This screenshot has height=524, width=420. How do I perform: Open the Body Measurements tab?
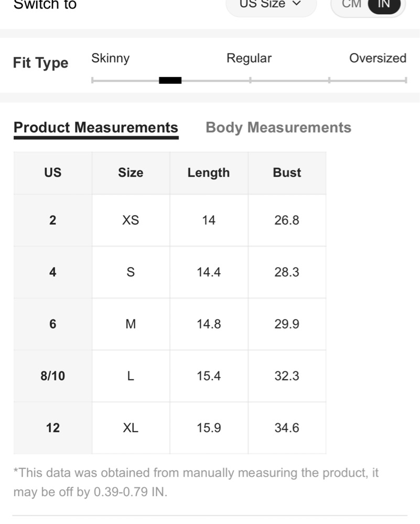click(278, 128)
